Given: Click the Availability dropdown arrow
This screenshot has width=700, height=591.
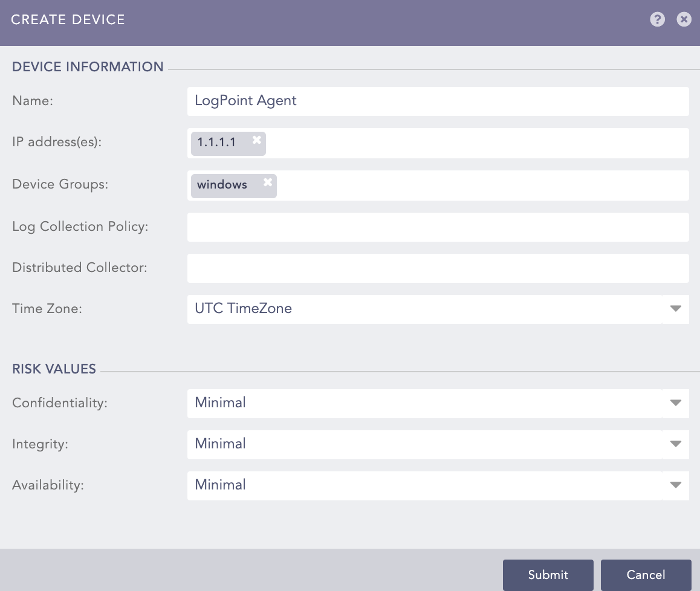Looking at the screenshot, I should coord(675,485).
